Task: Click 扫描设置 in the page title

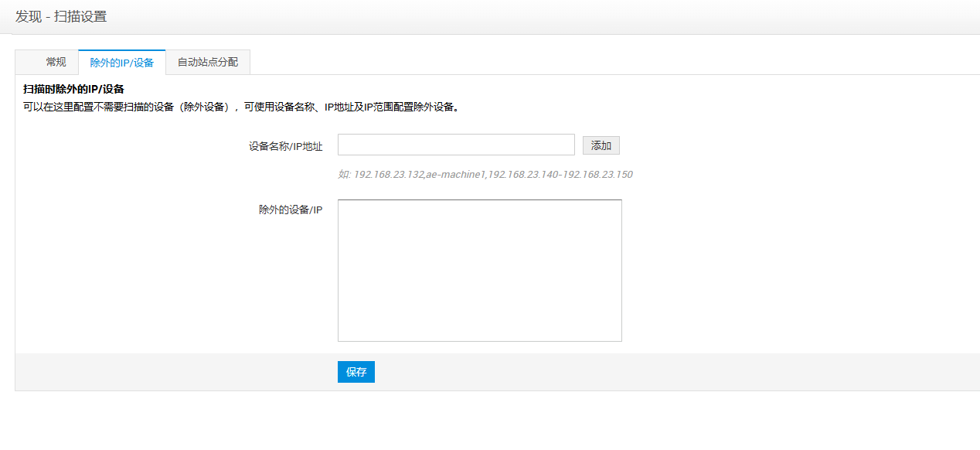Action: pyautogui.click(x=80, y=16)
